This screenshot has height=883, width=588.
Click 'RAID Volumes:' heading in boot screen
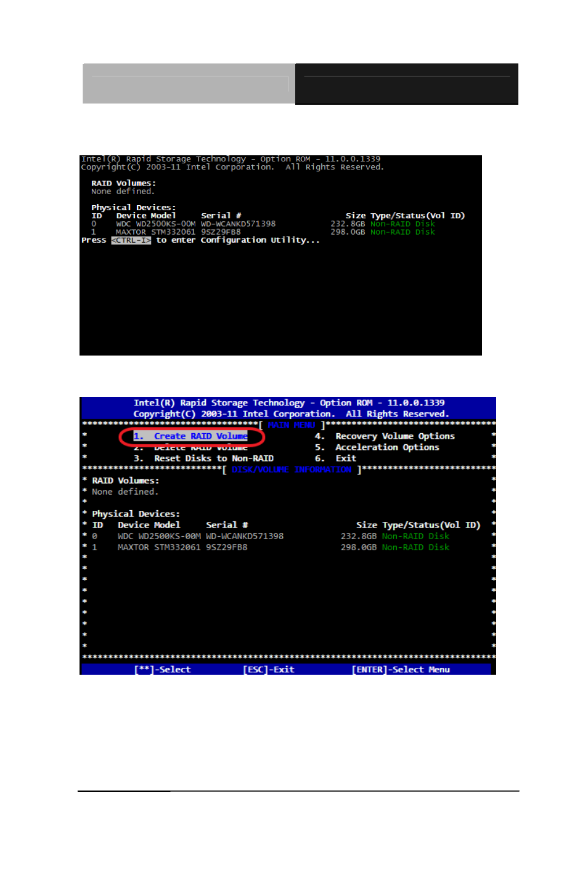123,184
